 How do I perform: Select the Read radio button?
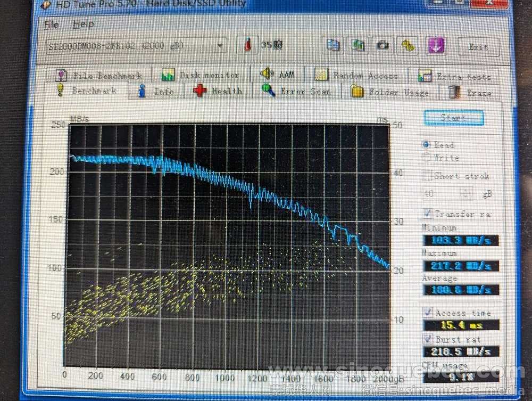point(426,144)
